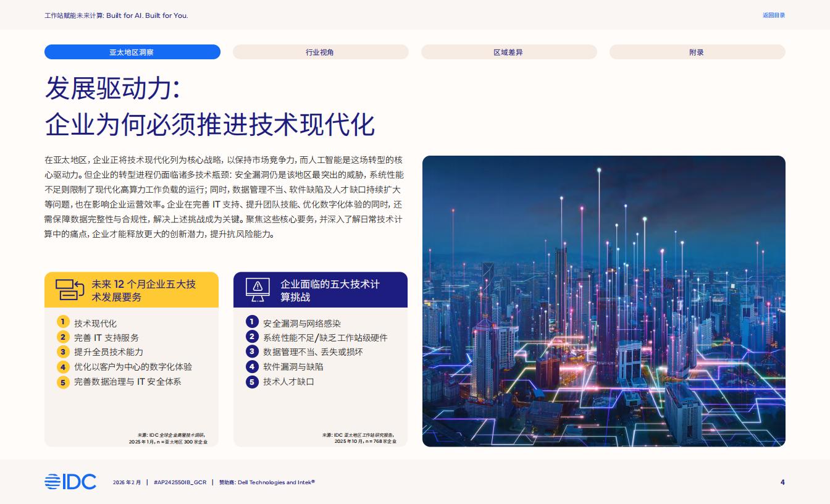Click blue number 1 badge beside 安全漏洞与网络感染
Viewport: 830px width, 504px height.
(x=251, y=322)
